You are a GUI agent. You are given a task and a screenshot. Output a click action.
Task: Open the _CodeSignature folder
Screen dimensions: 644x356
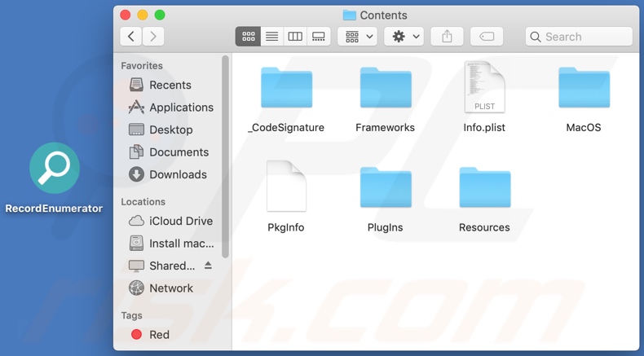[x=287, y=87]
